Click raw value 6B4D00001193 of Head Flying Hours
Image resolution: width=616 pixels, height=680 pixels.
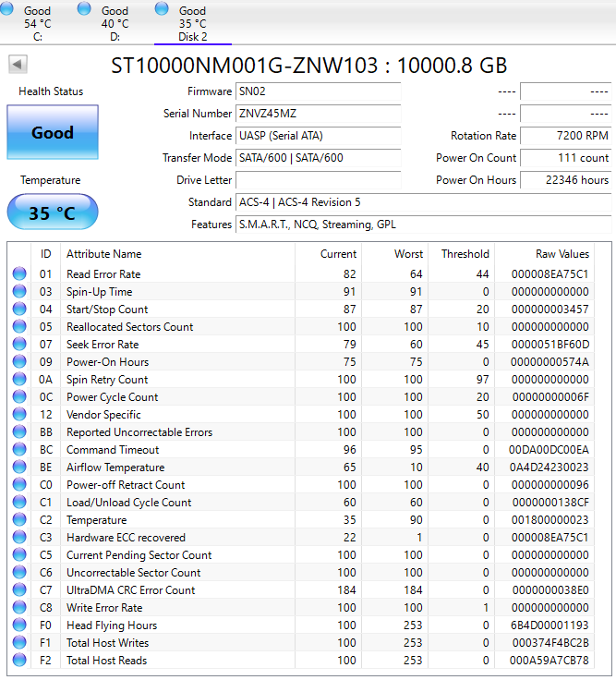[550, 625]
